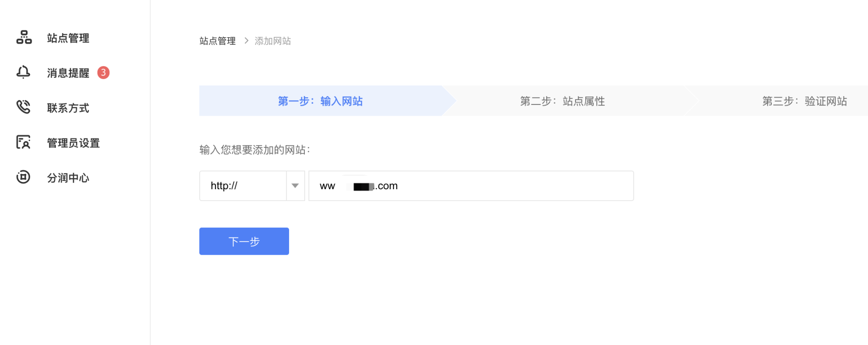Select 联系方式 from the sidebar
Image resolution: width=868 pixels, height=345 pixels.
coord(68,108)
